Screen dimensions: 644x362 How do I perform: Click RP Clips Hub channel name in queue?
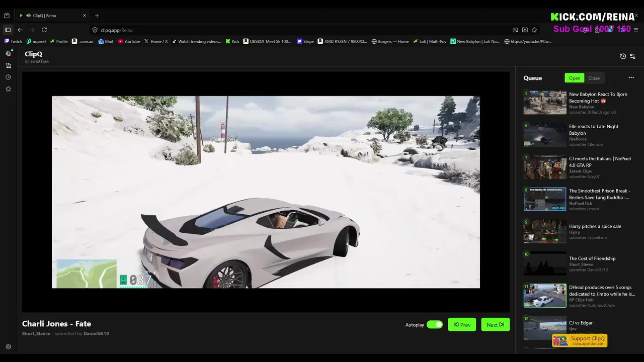(581, 300)
